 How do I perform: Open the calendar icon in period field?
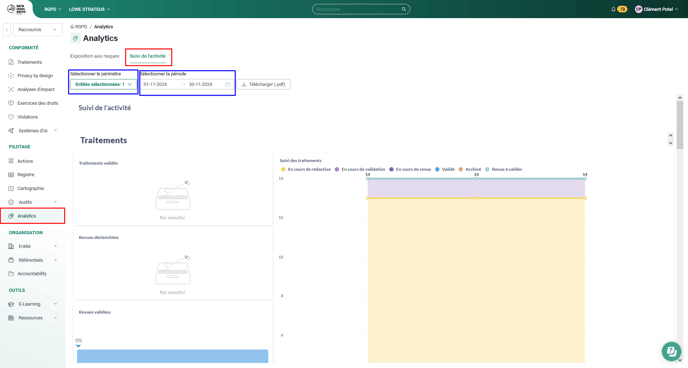click(228, 84)
